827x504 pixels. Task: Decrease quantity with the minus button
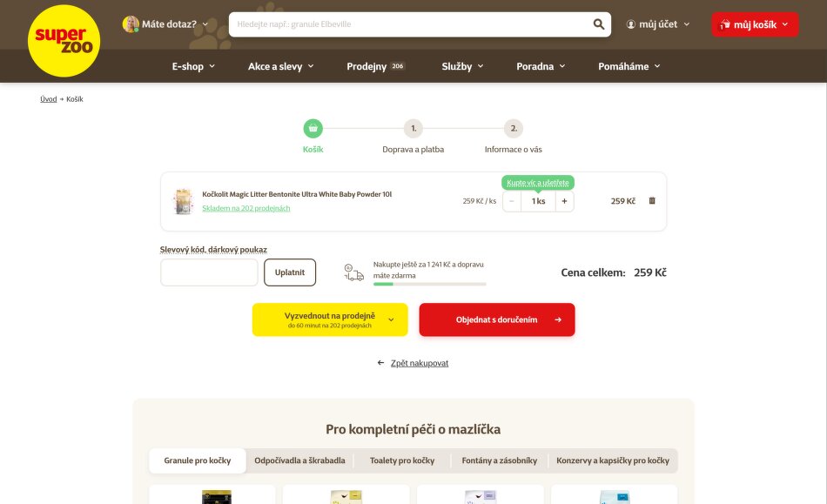512,201
